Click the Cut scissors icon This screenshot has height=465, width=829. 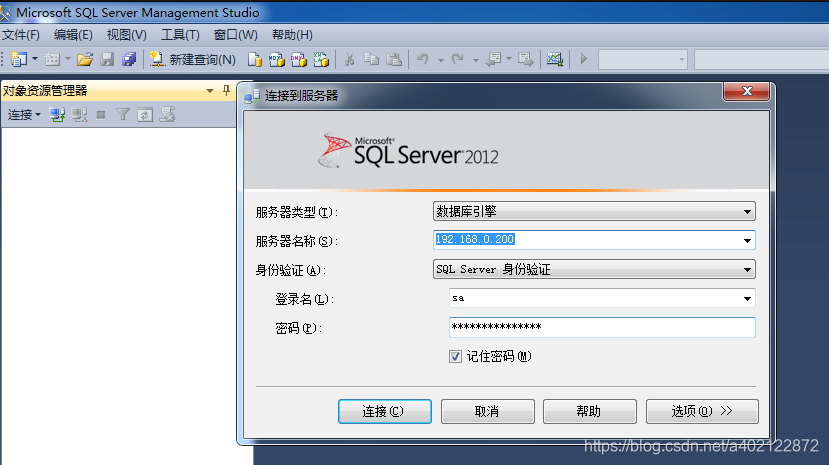tap(349, 59)
